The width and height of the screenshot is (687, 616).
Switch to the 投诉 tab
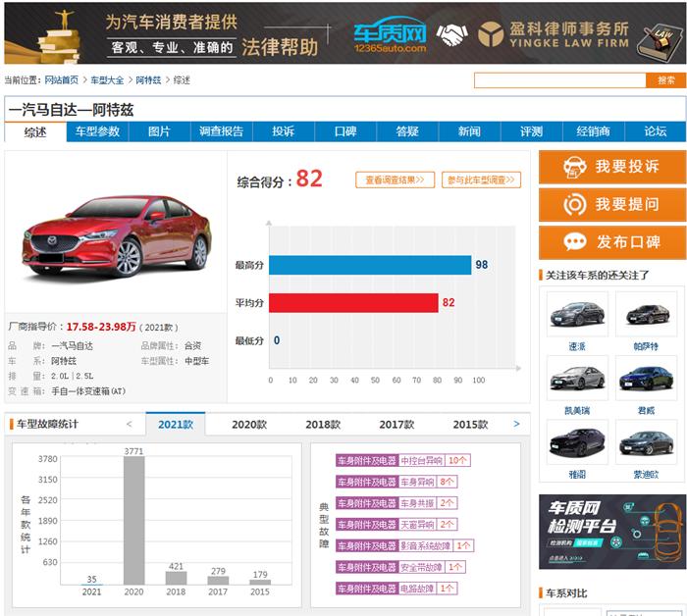(283, 131)
